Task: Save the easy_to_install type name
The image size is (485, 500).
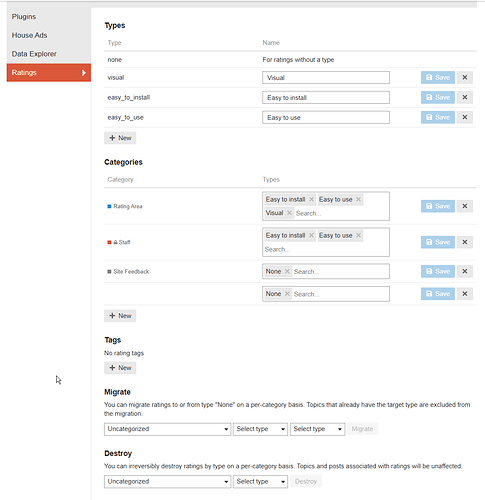Action: pos(437,97)
